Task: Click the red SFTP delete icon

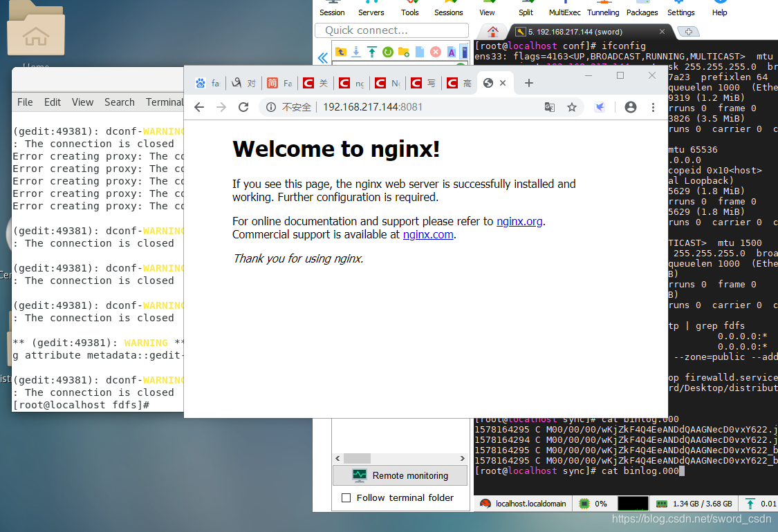Action: pos(436,52)
